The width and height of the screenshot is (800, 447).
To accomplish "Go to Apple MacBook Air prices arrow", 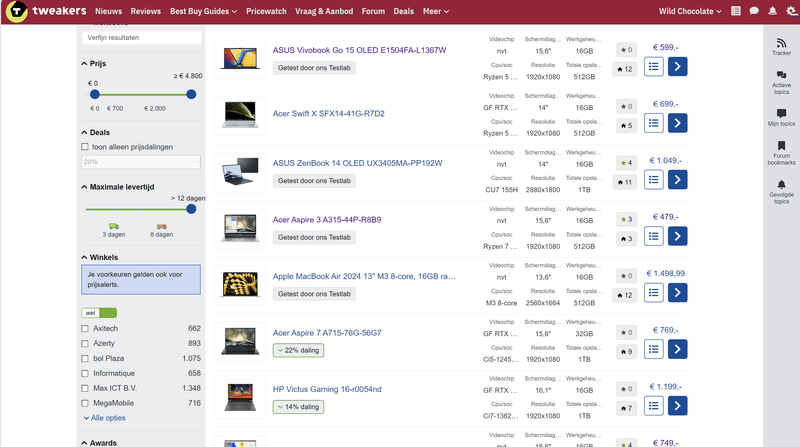I will 677,293.
